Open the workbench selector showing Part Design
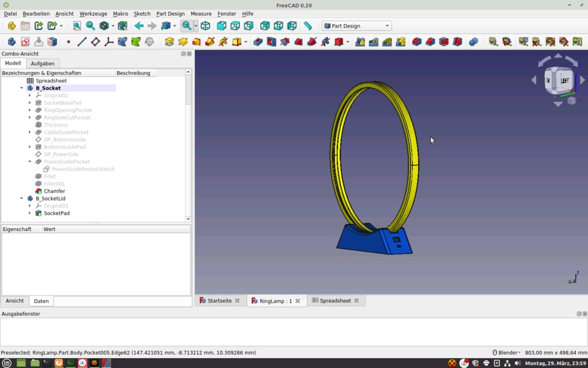The width and height of the screenshot is (588, 368). pos(356,25)
